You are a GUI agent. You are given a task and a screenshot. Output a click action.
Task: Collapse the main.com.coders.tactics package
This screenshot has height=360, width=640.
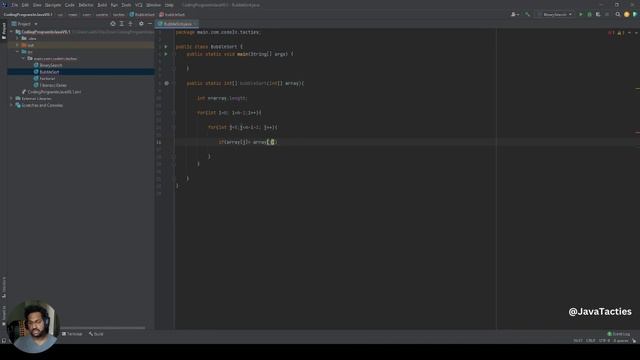pos(24,58)
